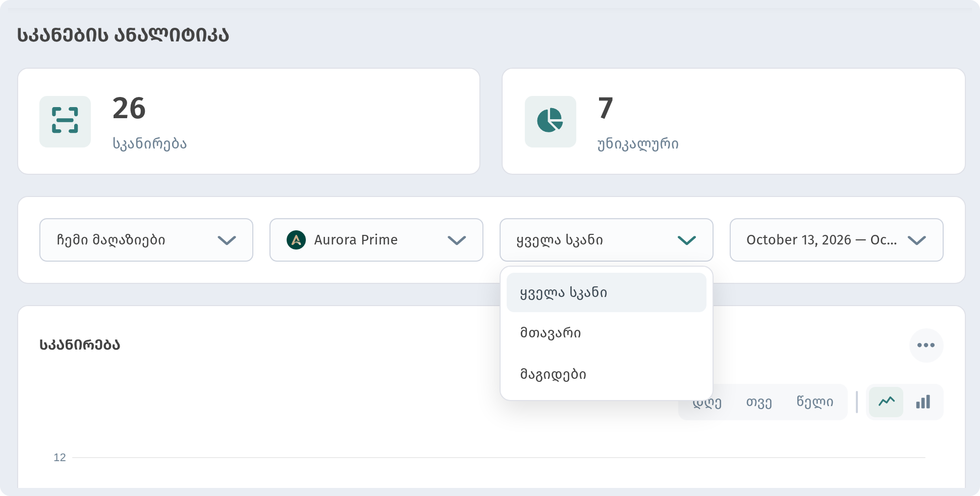The image size is (980, 496).
Task: Open the three-dots chart options menu
Action: [x=926, y=345]
